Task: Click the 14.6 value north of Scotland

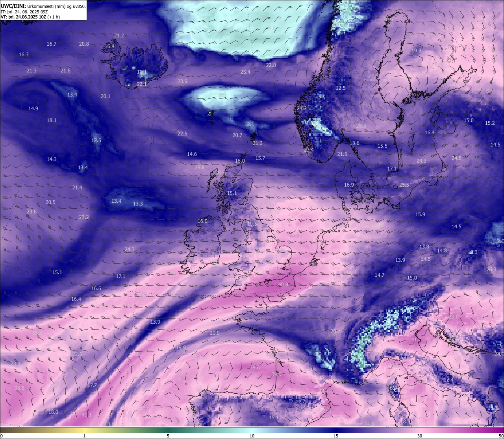Action: click(192, 154)
